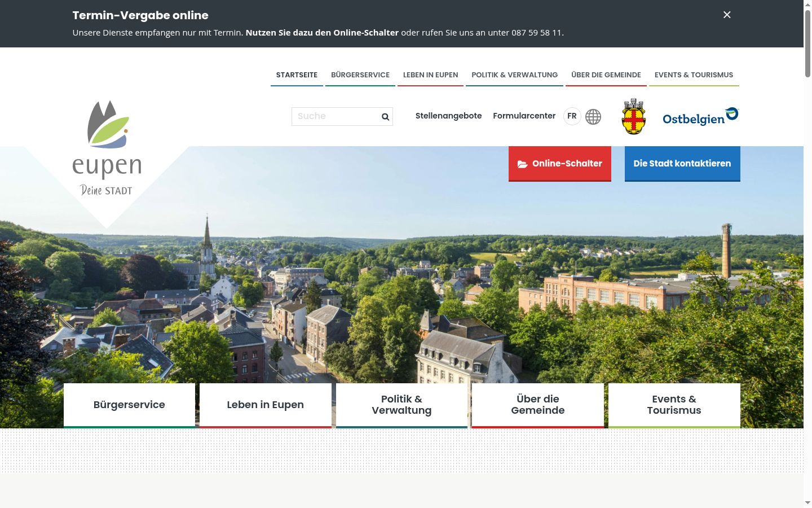Click the Eupen city logo

[x=107, y=148]
